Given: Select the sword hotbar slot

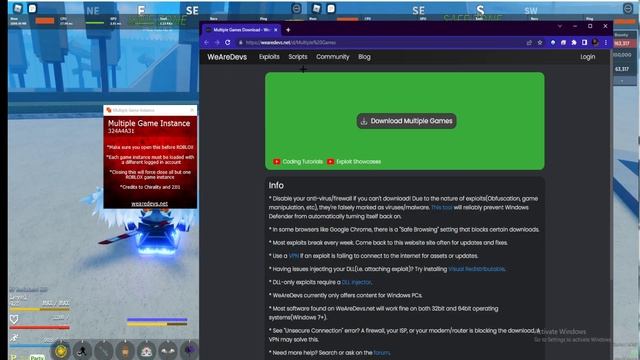Looking at the screenshot, I should coord(104,351).
